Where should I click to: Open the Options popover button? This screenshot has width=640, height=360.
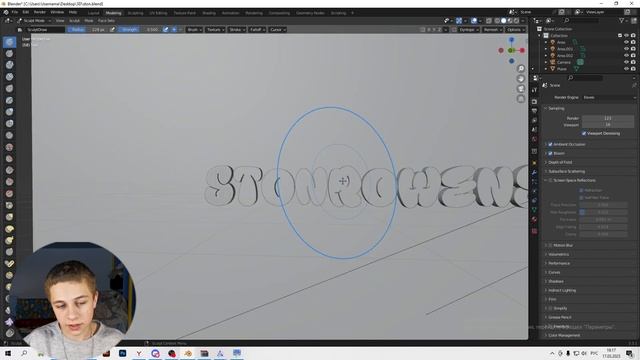pyautogui.click(x=515, y=29)
